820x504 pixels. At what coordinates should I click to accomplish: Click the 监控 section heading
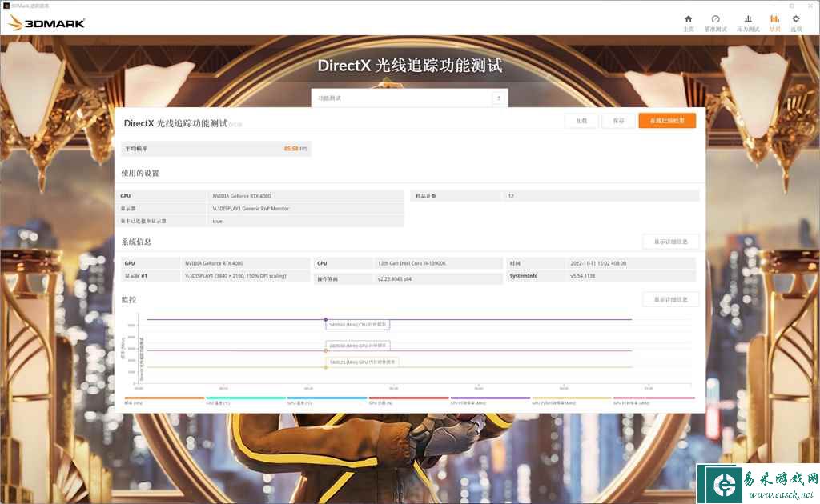click(129, 300)
